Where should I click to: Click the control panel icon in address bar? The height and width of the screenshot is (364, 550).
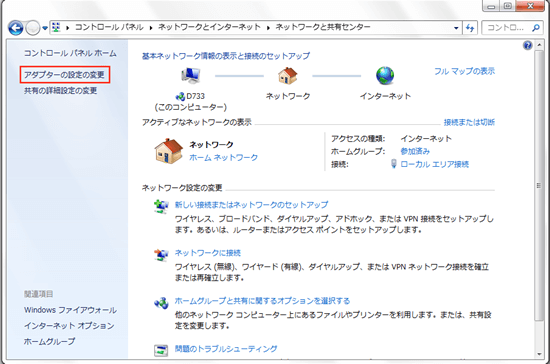(x=56, y=27)
